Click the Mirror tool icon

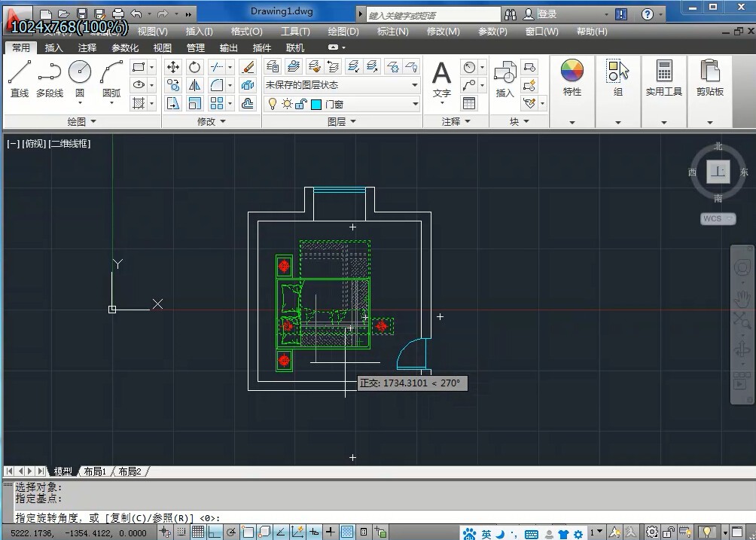pos(194,85)
